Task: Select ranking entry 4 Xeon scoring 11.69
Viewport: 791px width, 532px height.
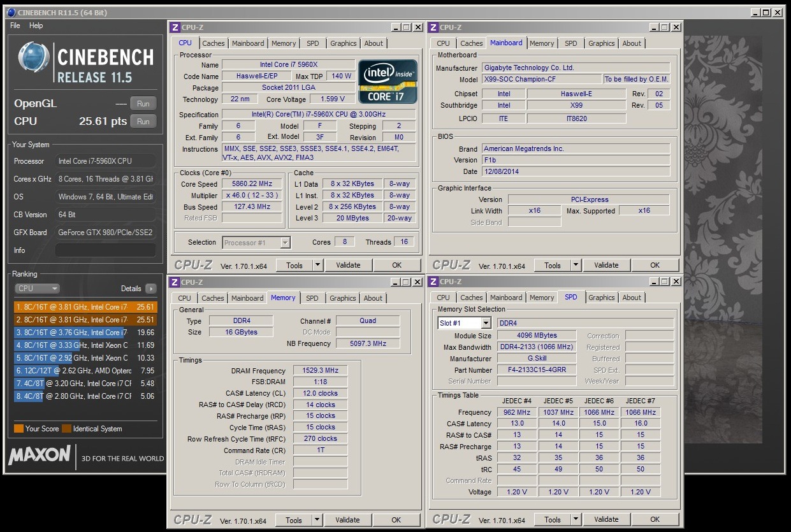Action: (85, 345)
